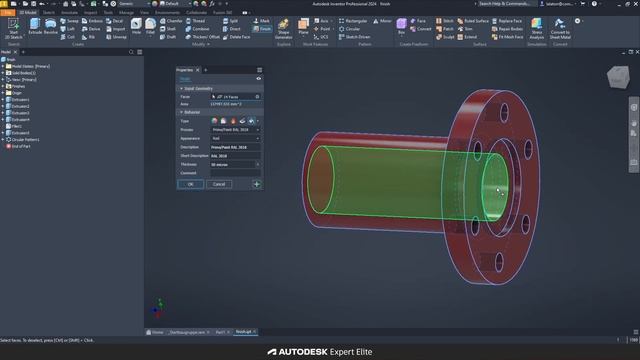Select Fillet1 in the model tree
Screen dimensions: 640x360
pos(14,126)
